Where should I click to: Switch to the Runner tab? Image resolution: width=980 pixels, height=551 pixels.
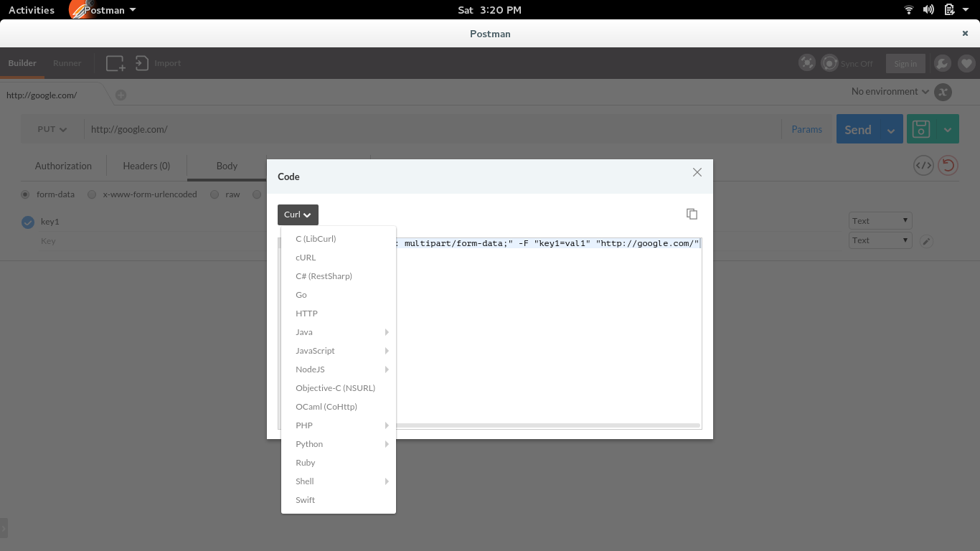click(67, 63)
